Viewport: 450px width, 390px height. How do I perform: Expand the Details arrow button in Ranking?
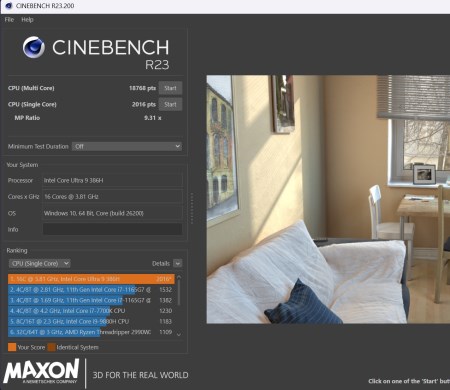click(x=178, y=263)
